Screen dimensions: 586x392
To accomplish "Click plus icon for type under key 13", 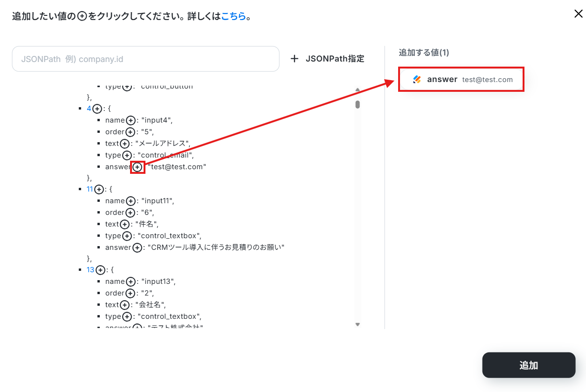I will (127, 316).
